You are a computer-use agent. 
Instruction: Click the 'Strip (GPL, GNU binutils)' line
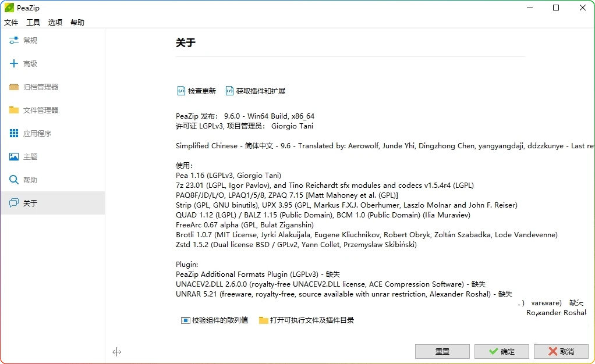click(347, 205)
